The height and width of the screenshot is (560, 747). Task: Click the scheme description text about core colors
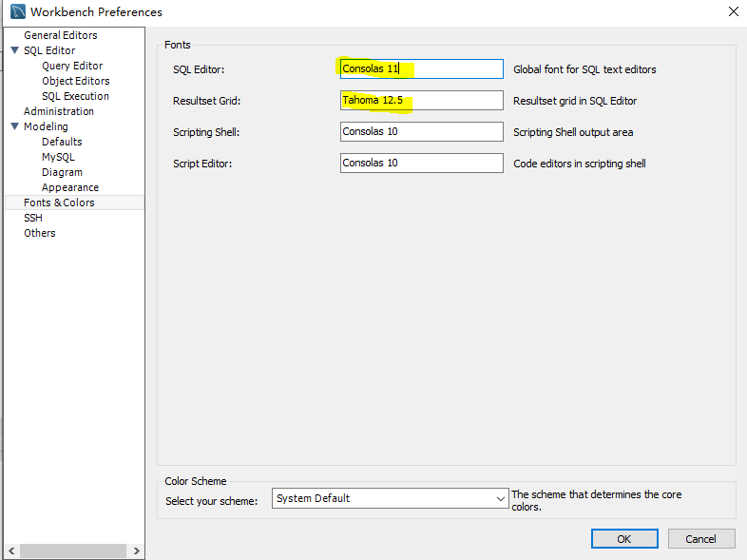click(597, 500)
